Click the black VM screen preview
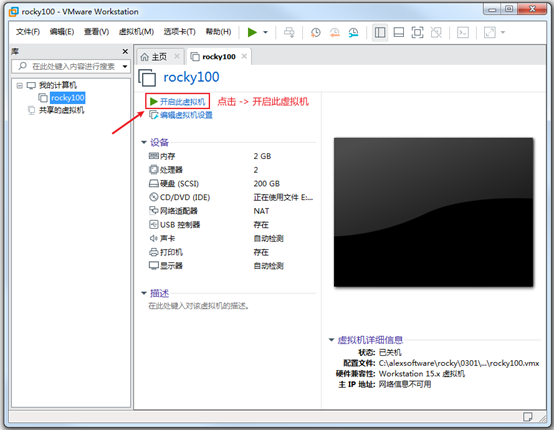554x430 pixels. pyautogui.click(x=433, y=212)
